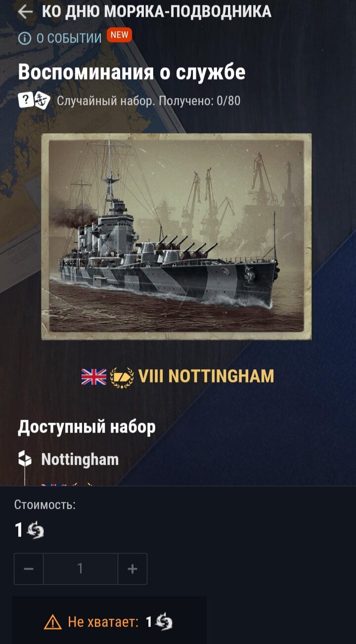Viewport: 356px width, 644px height.
Task: Open the Nottingham ship picture card
Action: (x=177, y=237)
